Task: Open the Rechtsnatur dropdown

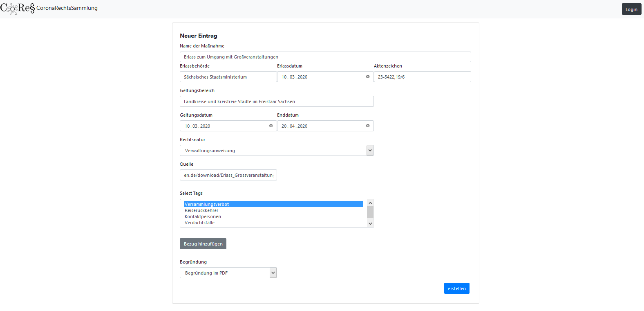Action: point(277,151)
